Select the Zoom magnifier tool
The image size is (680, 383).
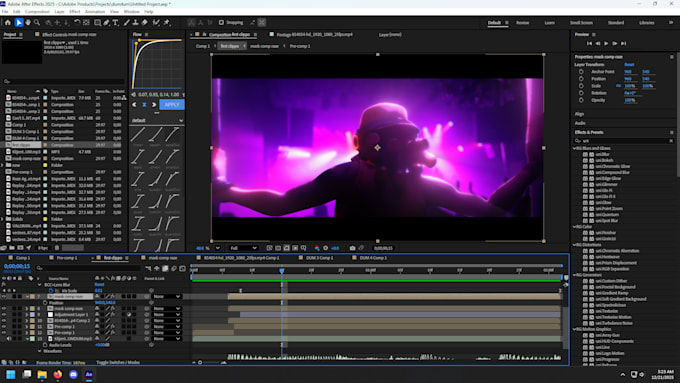pyautogui.click(x=37, y=23)
